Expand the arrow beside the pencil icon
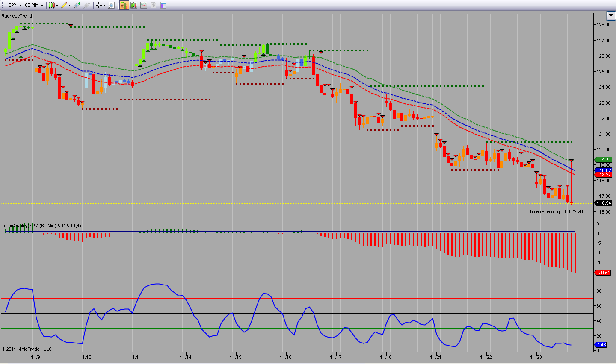This screenshot has width=616, height=364. tap(69, 5)
